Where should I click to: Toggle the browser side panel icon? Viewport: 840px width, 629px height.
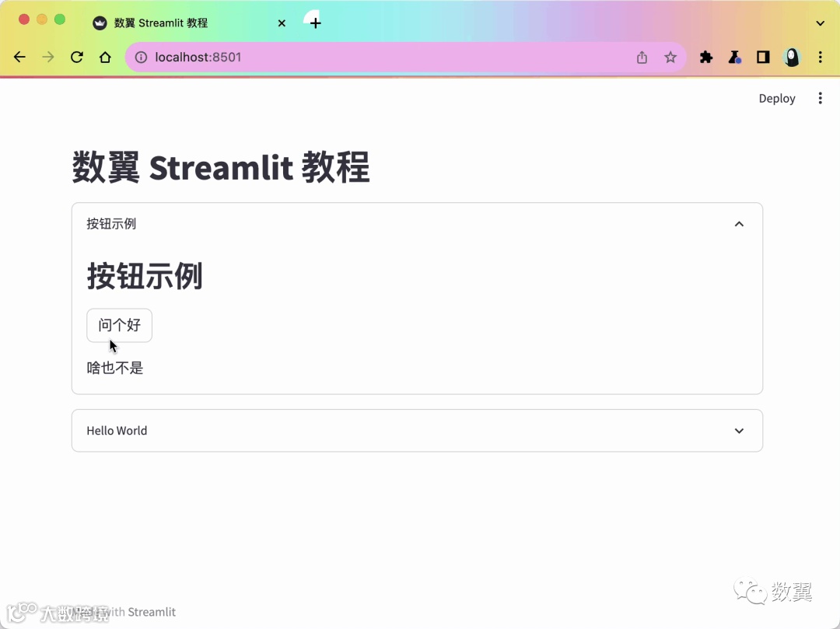coord(763,58)
